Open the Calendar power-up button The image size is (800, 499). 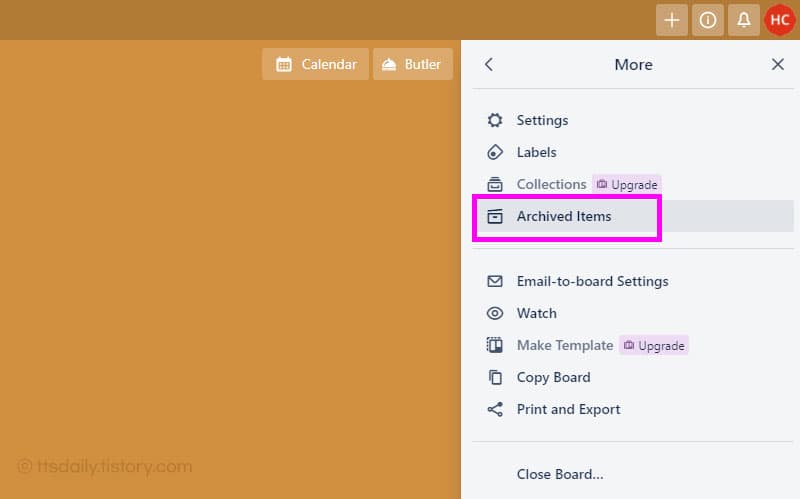pyautogui.click(x=315, y=64)
